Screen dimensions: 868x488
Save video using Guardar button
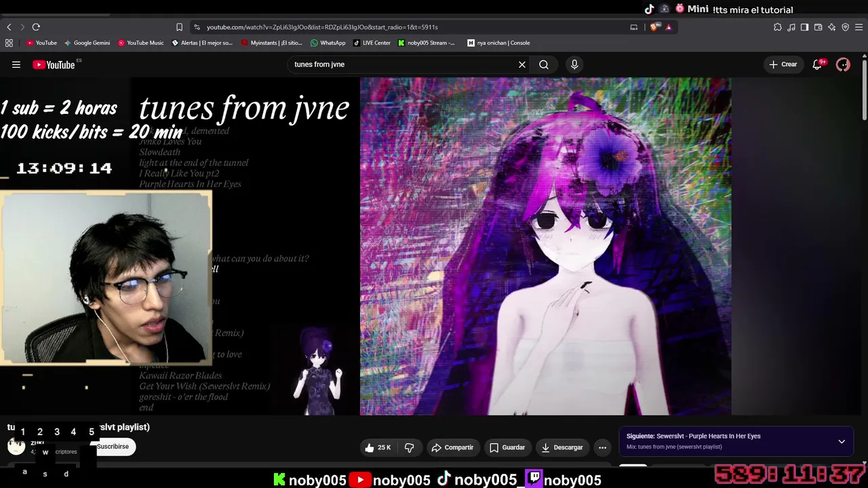click(x=507, y=447)
